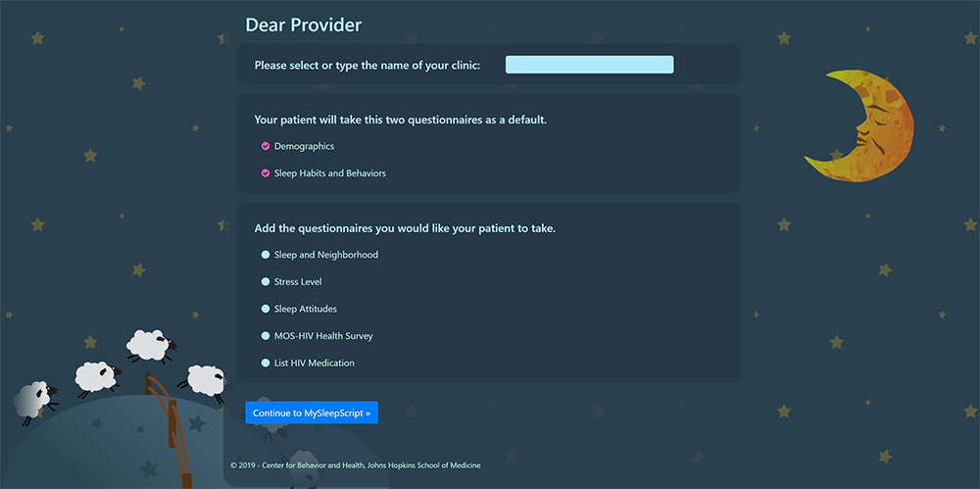Toggle the Sleep Habits and Behaviors checkbox

click(x=266, y=173)
